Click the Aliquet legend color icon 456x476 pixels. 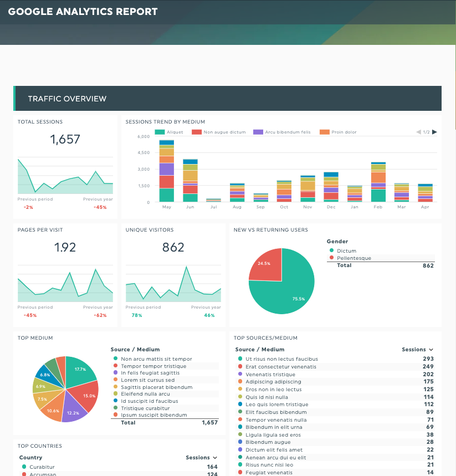pos(159,132)
